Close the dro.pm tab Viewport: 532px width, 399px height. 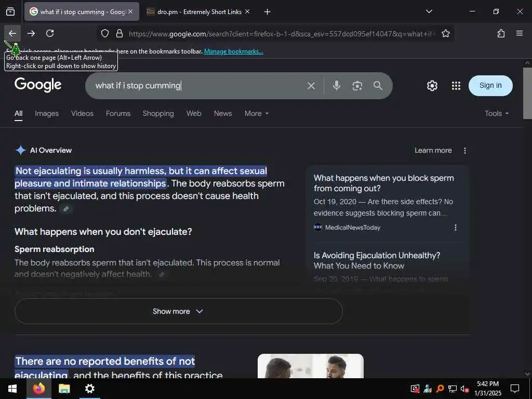tap(247, 11)
